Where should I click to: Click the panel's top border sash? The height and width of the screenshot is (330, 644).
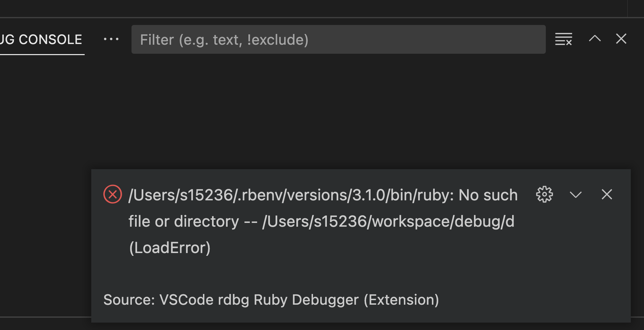312,17
